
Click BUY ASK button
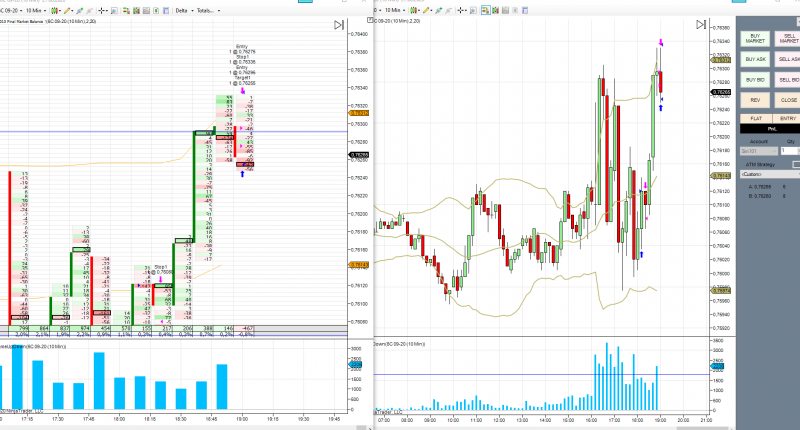755,59
